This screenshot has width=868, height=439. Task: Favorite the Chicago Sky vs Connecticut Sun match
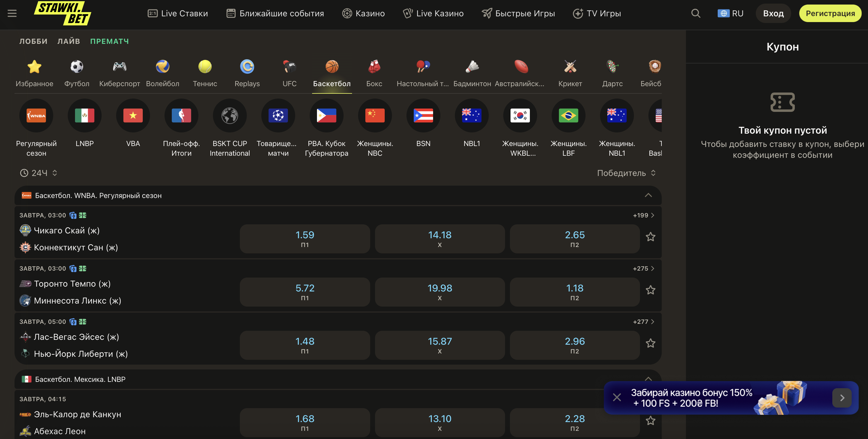pyautogui.click(x=650, y=237)
